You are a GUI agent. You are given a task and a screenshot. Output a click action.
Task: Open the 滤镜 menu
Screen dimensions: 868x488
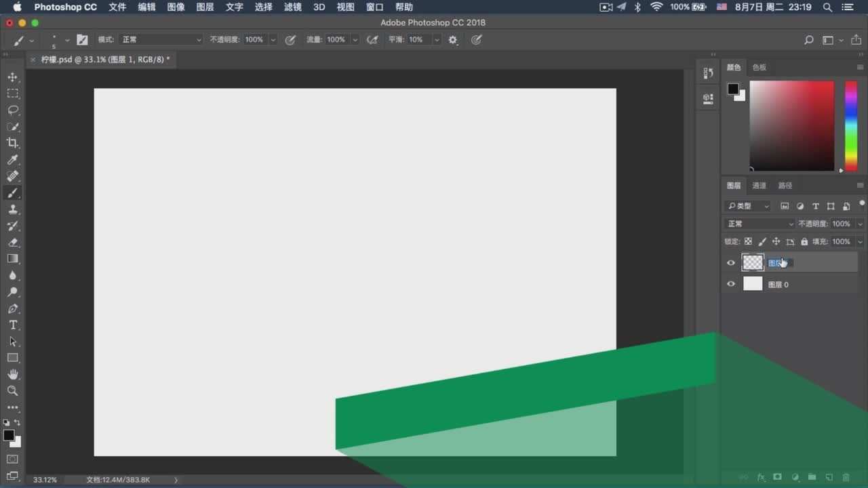292,7
